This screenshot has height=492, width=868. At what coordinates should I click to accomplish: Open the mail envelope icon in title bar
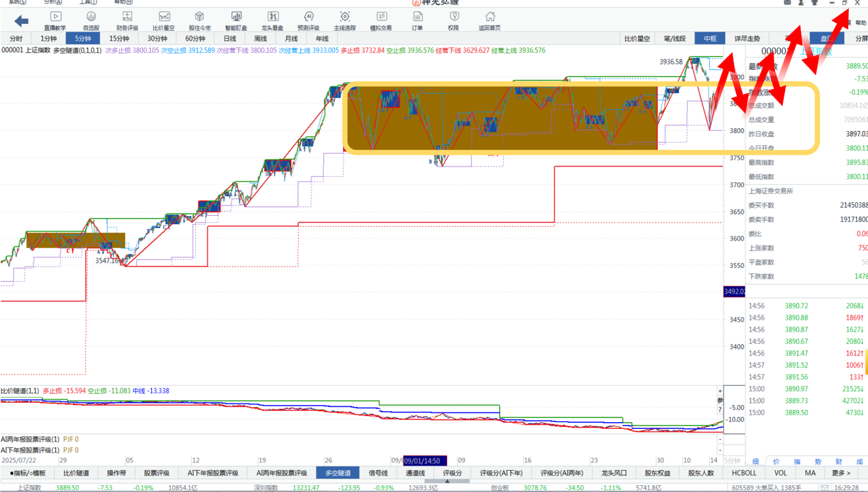(x=787, y=3)
